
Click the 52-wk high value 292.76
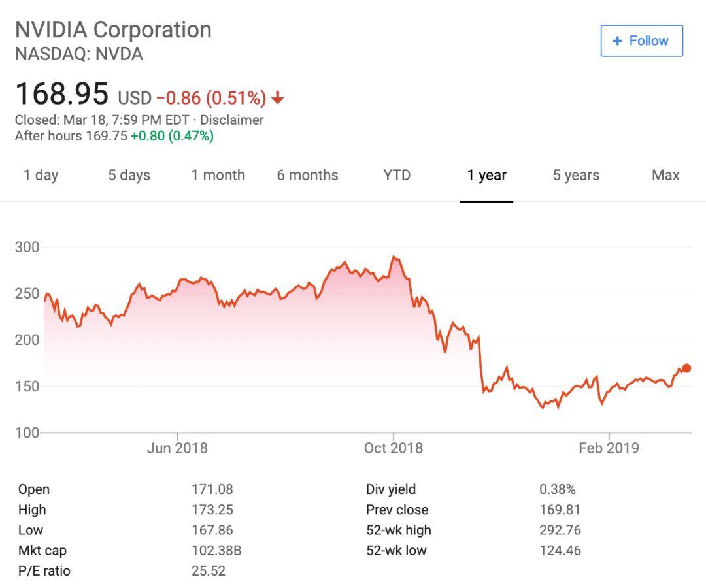coord(560,530)
